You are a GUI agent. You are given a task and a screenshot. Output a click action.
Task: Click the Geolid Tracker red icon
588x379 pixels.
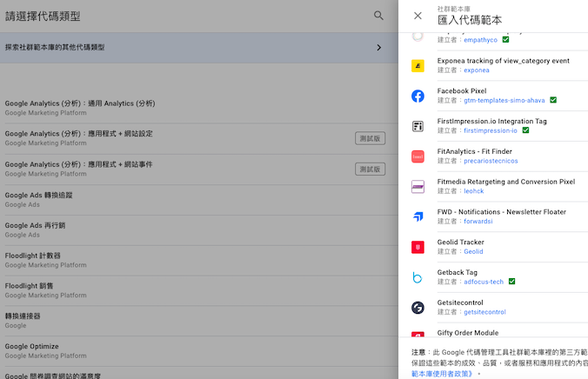(418, 247)
